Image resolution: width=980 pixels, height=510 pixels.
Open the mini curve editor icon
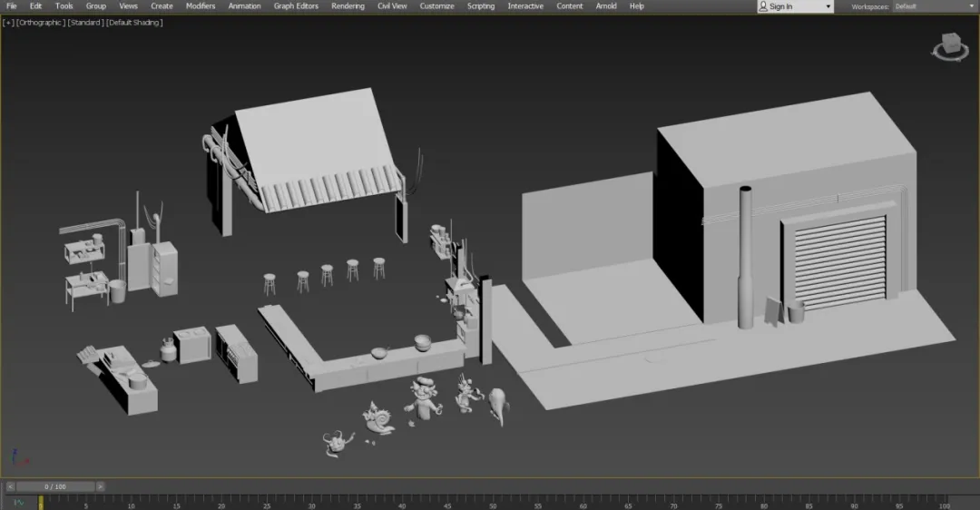17,502
